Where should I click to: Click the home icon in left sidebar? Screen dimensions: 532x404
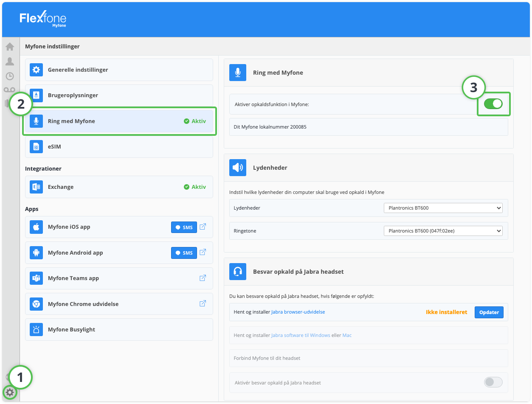(x=9, y=47)
